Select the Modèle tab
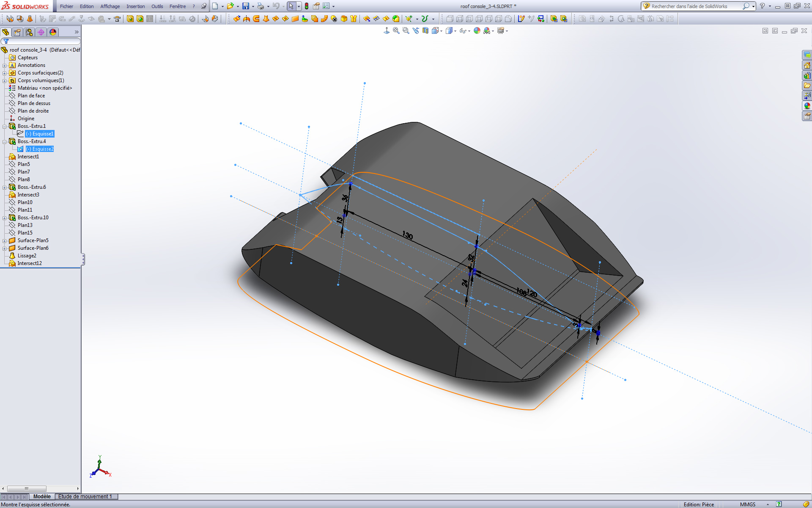The width and height of the screenshot is (812, 508). (42, 497)
